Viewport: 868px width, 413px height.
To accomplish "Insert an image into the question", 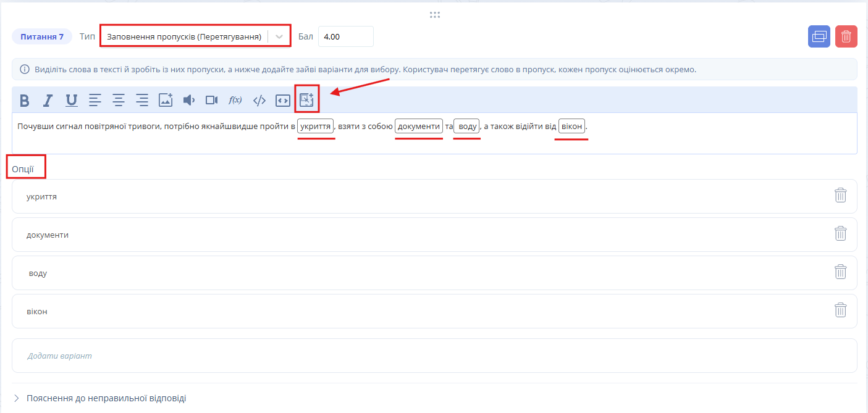I will coord(166,100).
